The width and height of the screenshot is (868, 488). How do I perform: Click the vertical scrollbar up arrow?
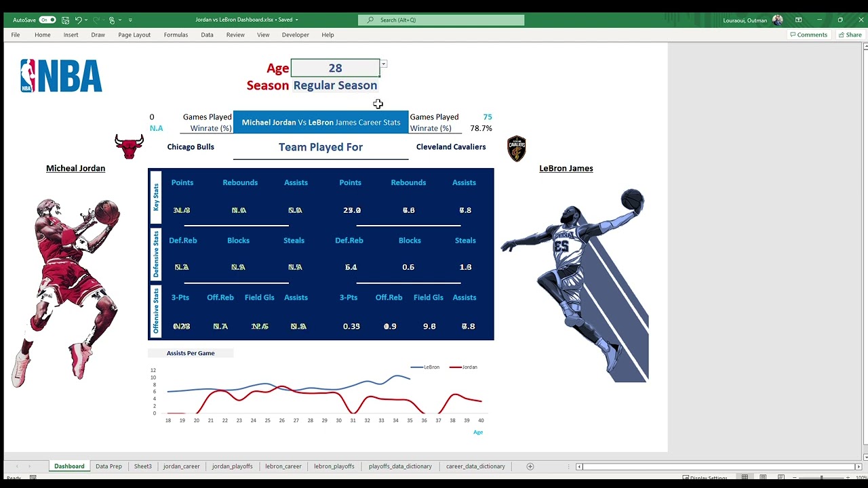(x=865, y=46)
